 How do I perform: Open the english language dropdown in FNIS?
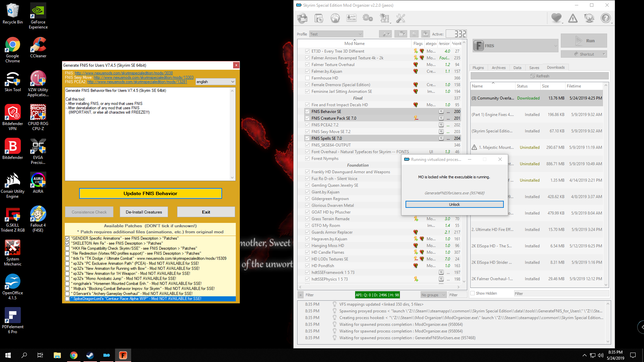click(216, 82)
